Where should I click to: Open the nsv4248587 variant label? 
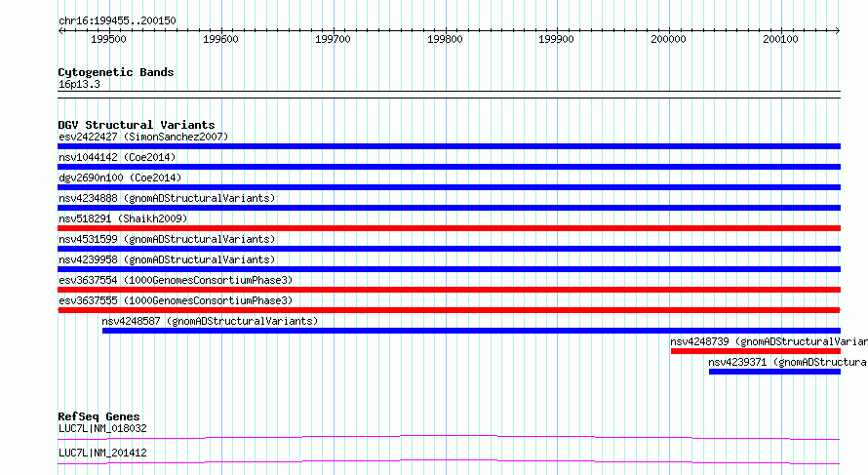point(210,321)
